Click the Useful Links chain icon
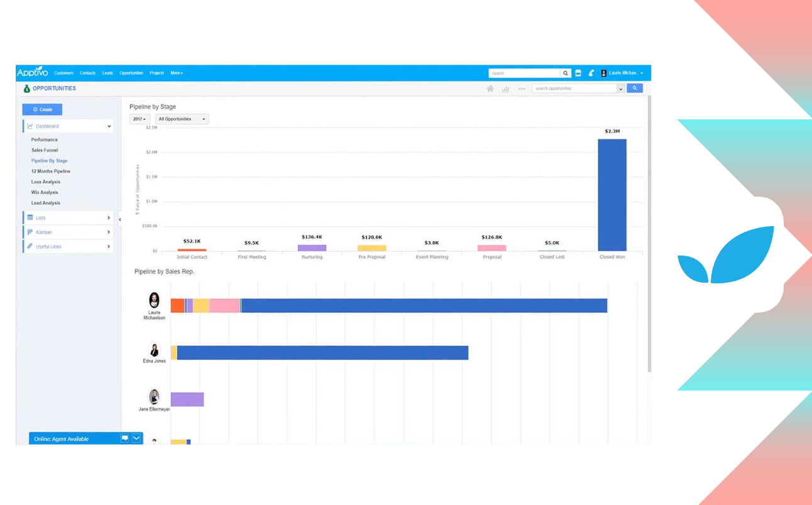This screenshot has width=812, height=505. [30, 246]
